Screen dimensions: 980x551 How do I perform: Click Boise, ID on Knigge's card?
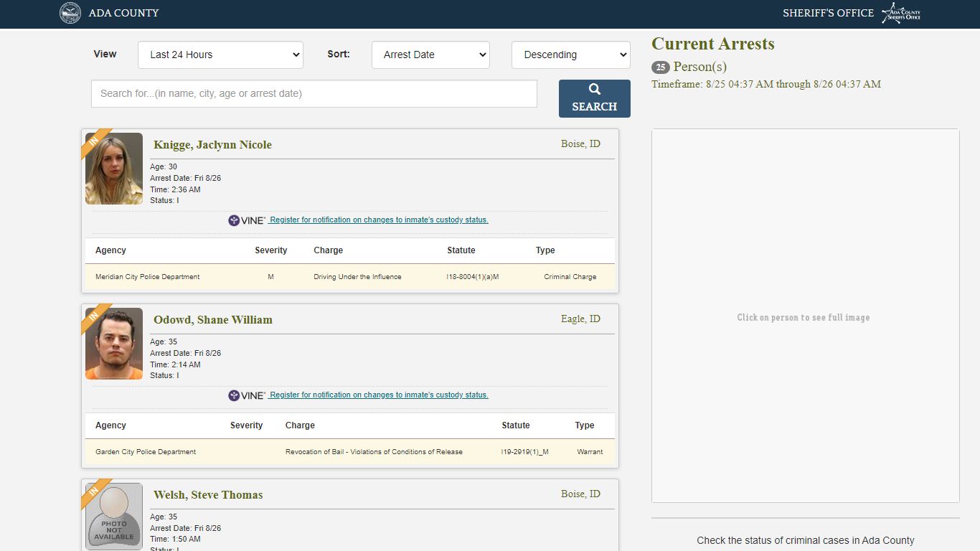pyautogui.click(x=580, y=144)
